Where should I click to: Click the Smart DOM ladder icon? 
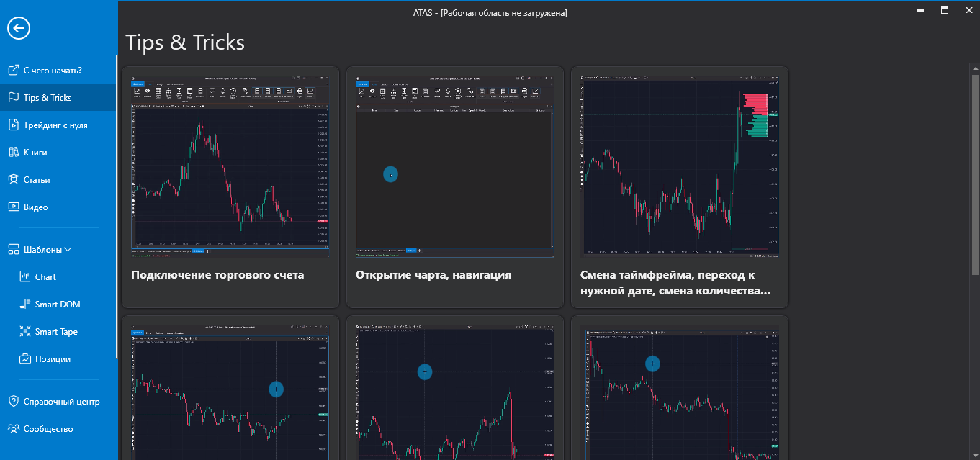24,304
